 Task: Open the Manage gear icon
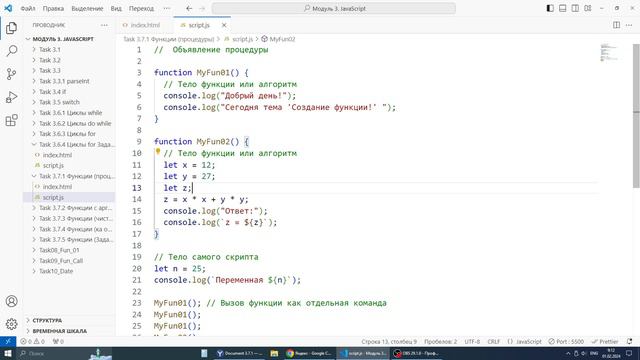(11, 324)
